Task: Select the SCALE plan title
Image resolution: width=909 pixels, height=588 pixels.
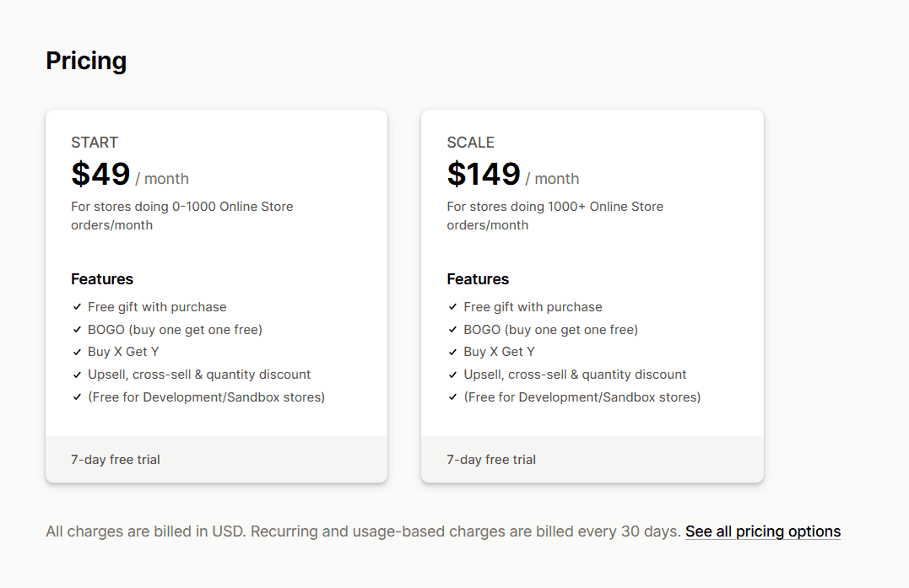Action: pos(471,143)
